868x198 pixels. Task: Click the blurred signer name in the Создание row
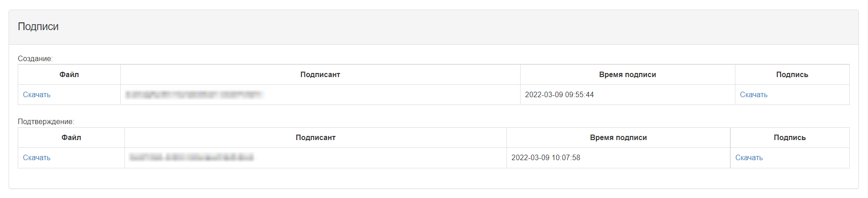(x=194, y=94)
